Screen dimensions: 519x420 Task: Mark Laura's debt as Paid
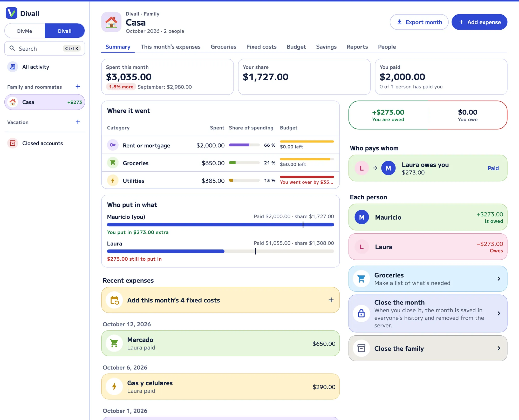tap(493, 168)
